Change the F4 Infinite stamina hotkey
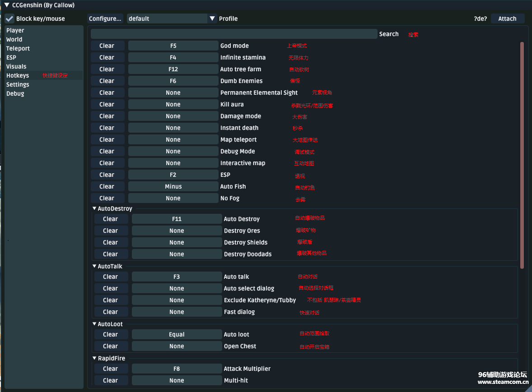Image resolution: width=532 pixels, height=392 pixels. coord(173,58)
